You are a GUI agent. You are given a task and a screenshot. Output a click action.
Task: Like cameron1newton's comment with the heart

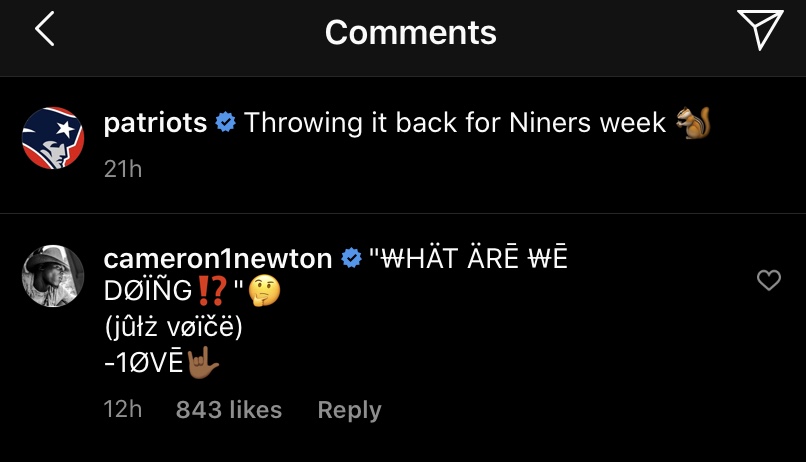click(x=768, y=281)
